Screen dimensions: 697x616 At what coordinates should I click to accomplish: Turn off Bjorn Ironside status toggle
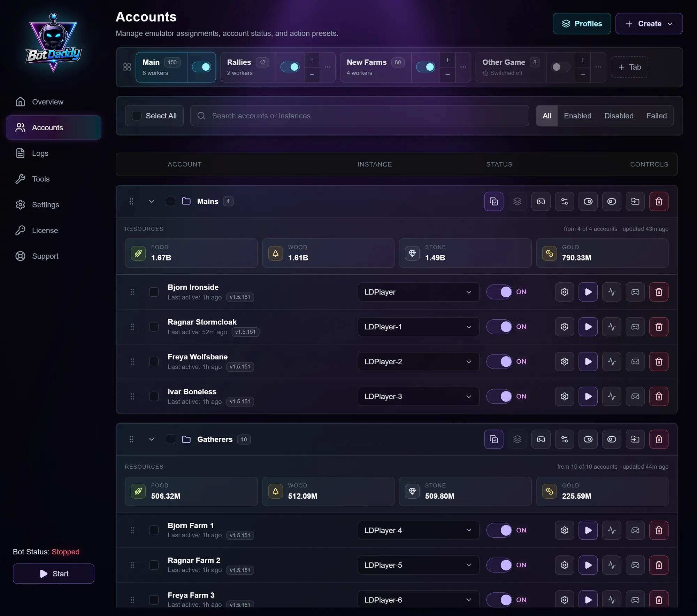click(x=499, y=292)
